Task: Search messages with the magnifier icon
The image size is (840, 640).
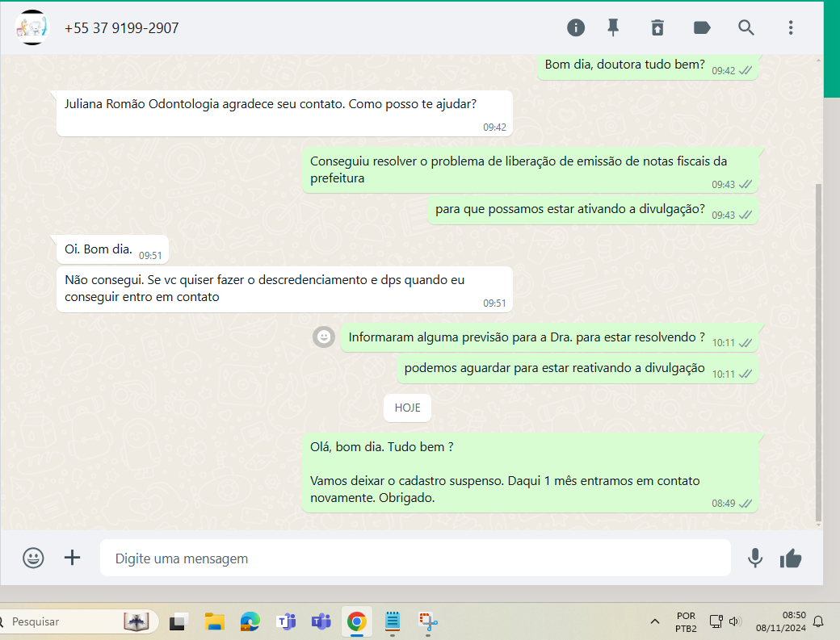Action: pos(746,28)
